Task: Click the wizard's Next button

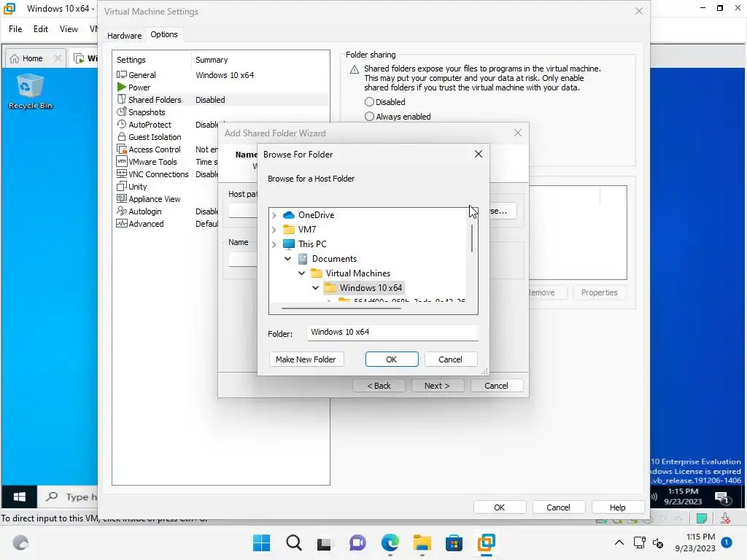Action: click(x=437, y=386)
